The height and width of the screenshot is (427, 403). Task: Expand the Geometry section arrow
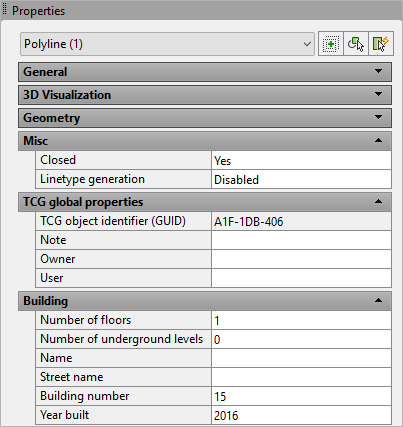[378, 117]
